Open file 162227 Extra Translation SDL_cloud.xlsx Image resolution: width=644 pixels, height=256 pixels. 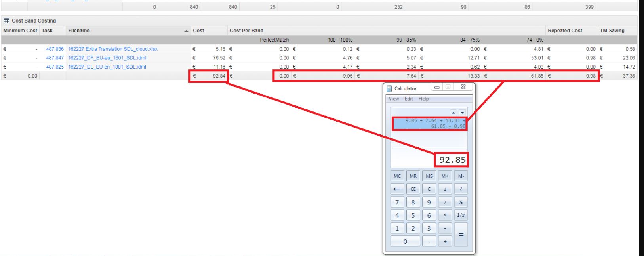click(x=112, y=49)
